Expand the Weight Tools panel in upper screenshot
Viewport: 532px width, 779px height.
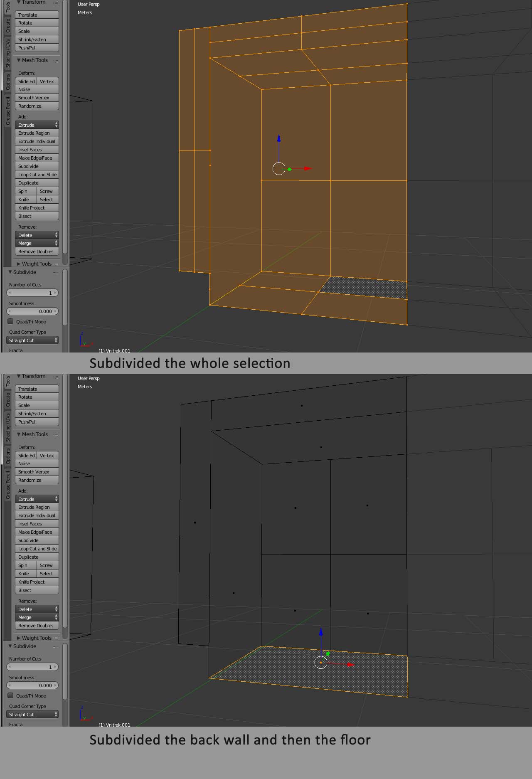click(x=19, y=264)
